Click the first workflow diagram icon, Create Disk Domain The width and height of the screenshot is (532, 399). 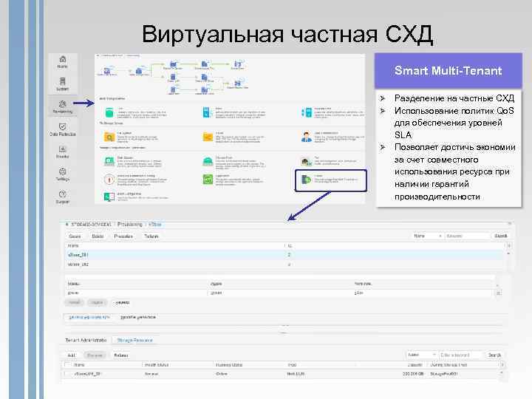(x=107, y=71)
